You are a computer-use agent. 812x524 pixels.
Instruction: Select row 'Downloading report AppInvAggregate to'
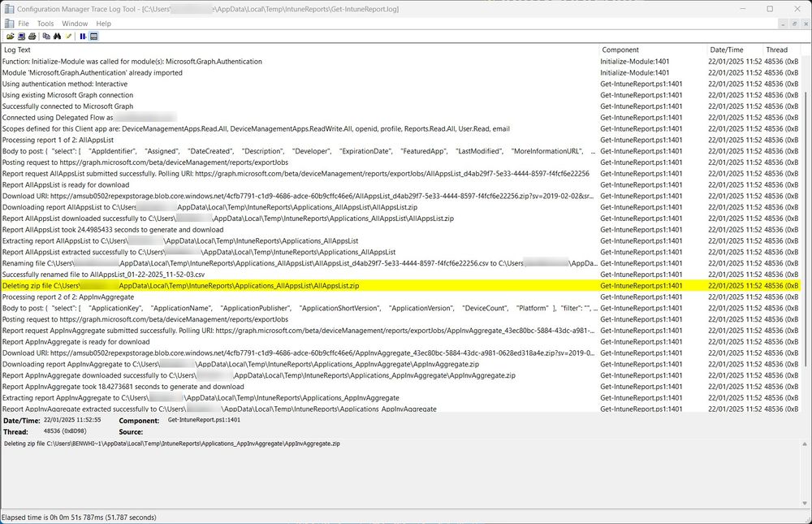pyautogui.click(x=401, y=365)
